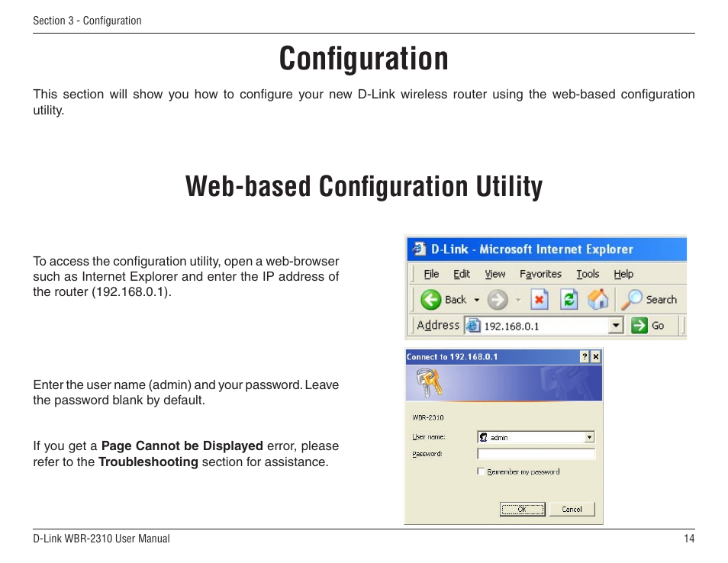This screenshot has height=563, width=728.
Task: Expand the Address bar dropdown arrow
Action: pyautogui.click(x=616, y=325)
